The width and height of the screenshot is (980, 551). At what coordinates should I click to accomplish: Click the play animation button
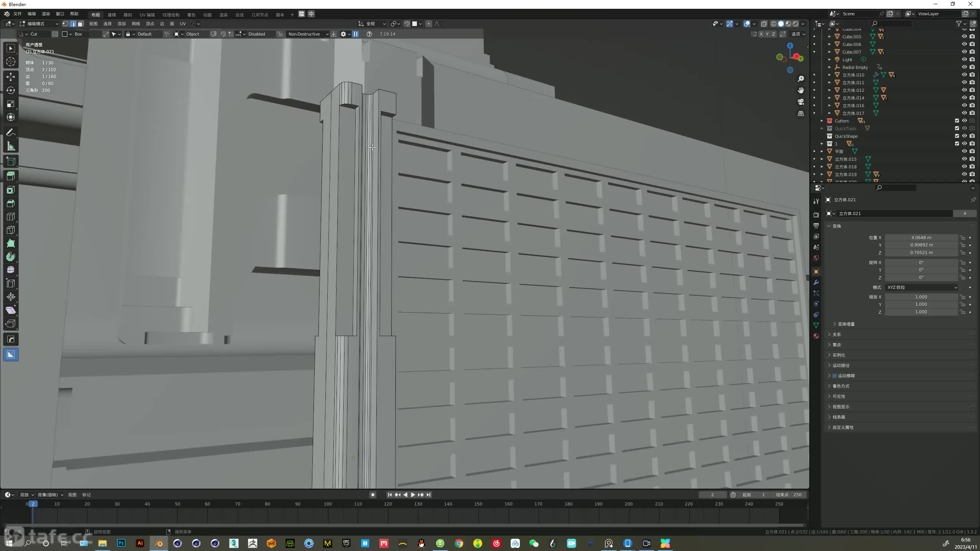413,495
